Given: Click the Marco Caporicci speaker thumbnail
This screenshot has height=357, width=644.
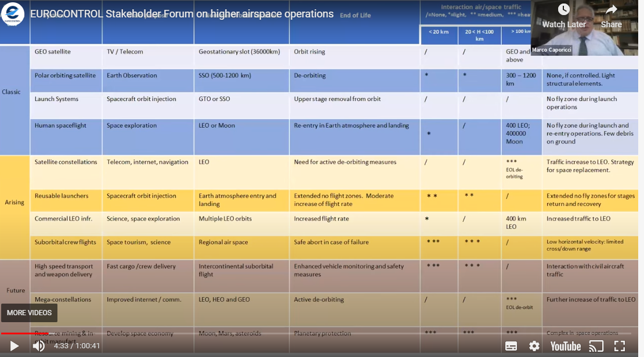Looking at the screenshot, I should tap(585, 27).
